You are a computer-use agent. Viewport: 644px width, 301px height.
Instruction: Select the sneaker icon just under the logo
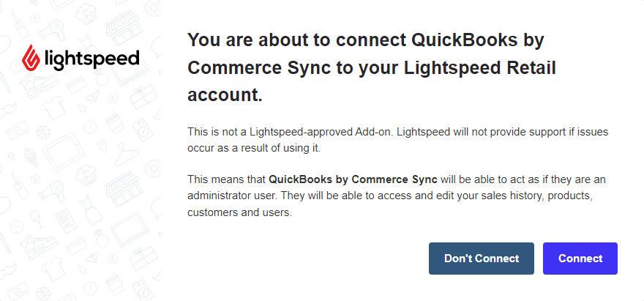40,86
